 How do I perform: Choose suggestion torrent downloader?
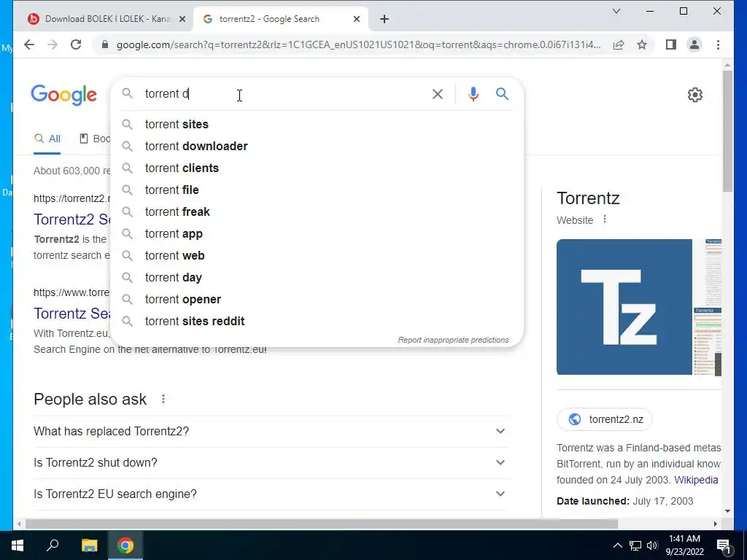click(317, 146)
